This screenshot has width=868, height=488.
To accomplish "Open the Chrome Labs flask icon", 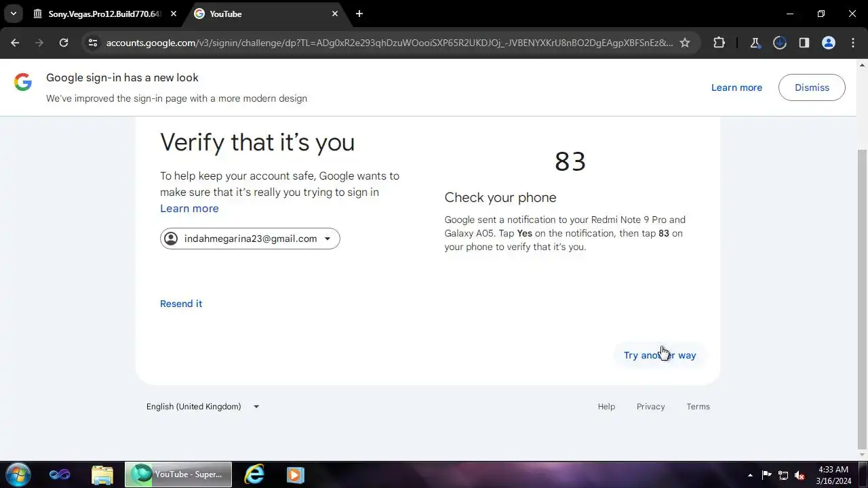I will (755, 43).
